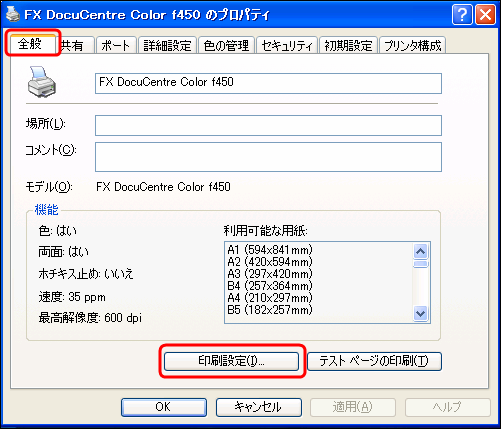This screenshot has height=429, width=501.
Task: Click the title bar help question mark button
Action: pos(462,15)
